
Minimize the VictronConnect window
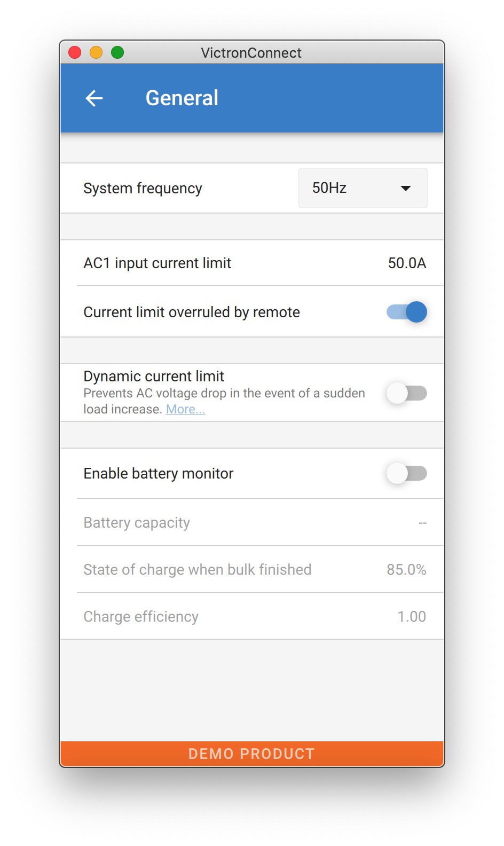(96, 52)
